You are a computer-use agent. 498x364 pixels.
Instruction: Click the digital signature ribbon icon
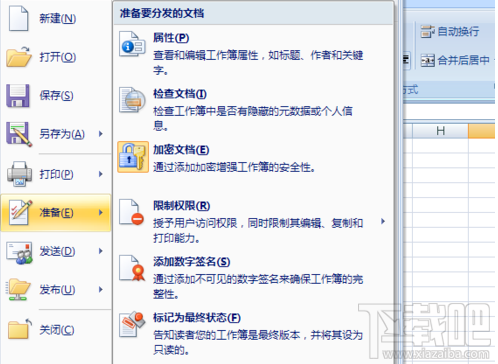(x=132, y=268)
